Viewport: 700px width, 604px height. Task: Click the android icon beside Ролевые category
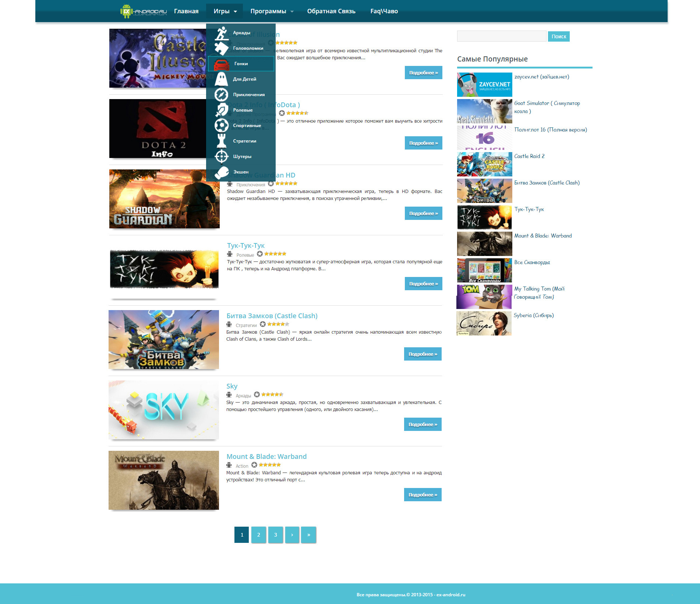[230, 254]
